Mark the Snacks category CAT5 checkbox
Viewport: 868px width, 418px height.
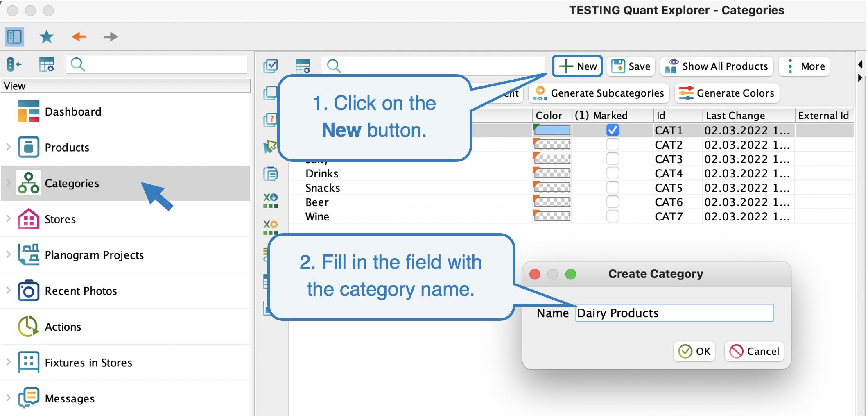point(613,187)
